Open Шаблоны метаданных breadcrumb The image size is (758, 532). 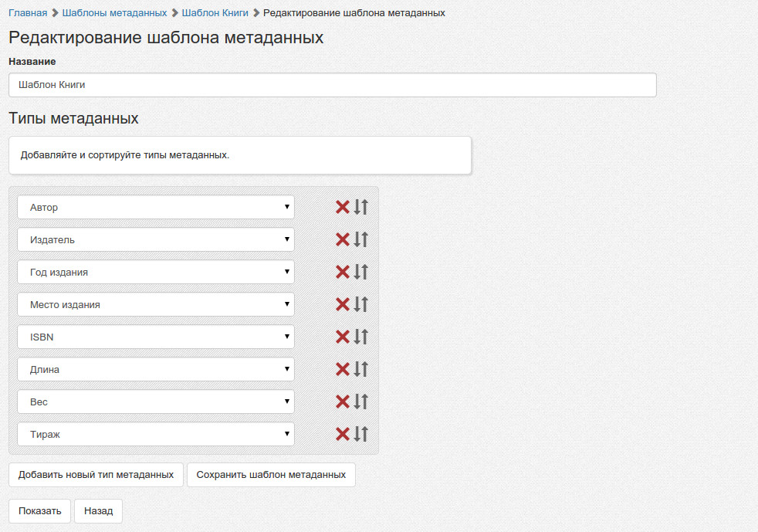[114, 13]
